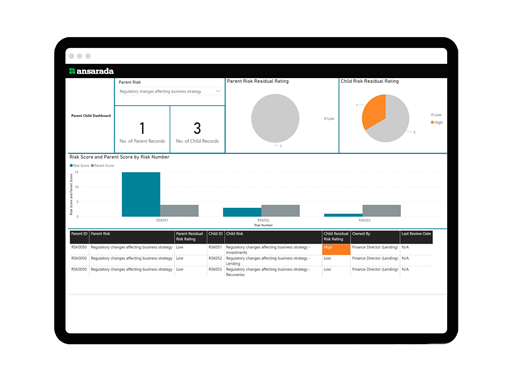
Task: Select the orange High slice of child pie
Action: click(x=374, y=111)
